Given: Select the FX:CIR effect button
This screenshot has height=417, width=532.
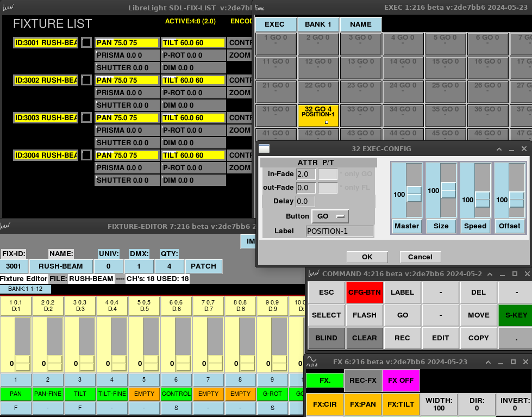Looking at the screenshot, I should point(324,404).
